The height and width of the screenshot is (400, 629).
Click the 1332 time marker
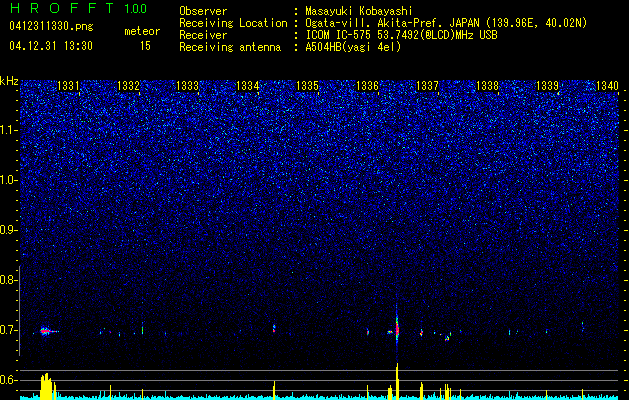128,85
